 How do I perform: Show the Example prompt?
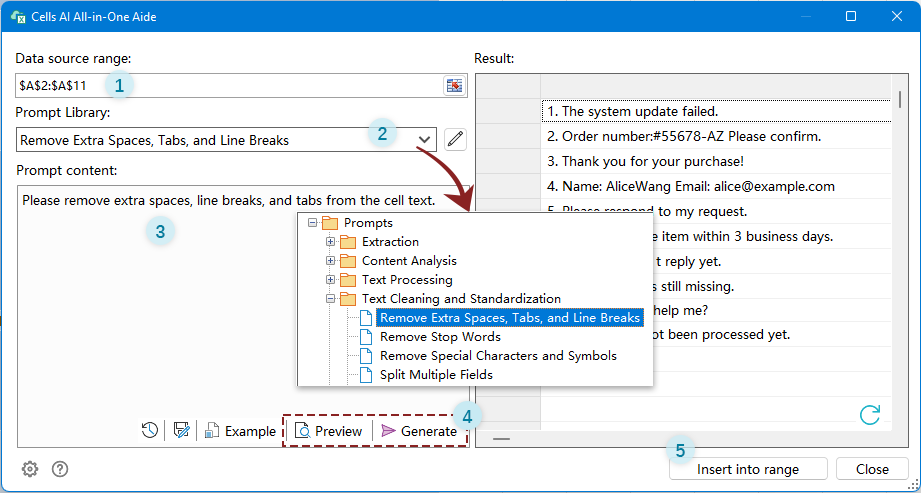point(240,431)
